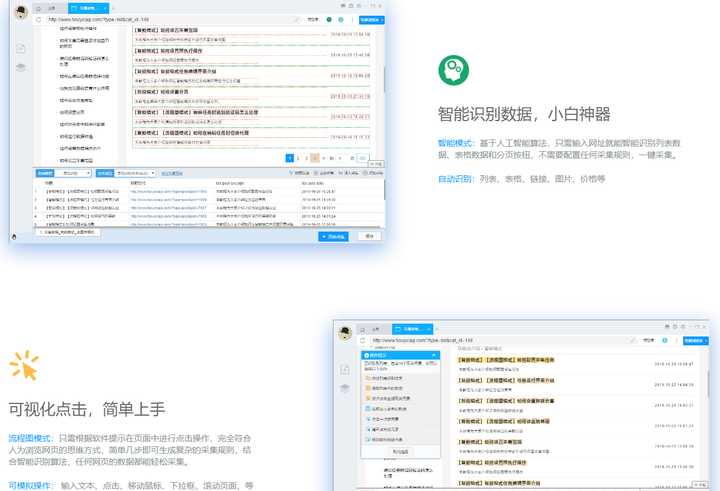
Task: Open the second dropdown in the data panel toolbar
Action: pos(135,173)
